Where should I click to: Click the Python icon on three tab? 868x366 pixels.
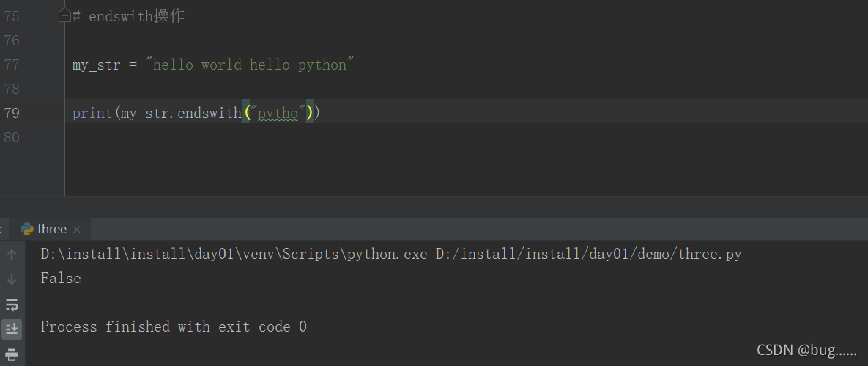click(x=26, y=229)
